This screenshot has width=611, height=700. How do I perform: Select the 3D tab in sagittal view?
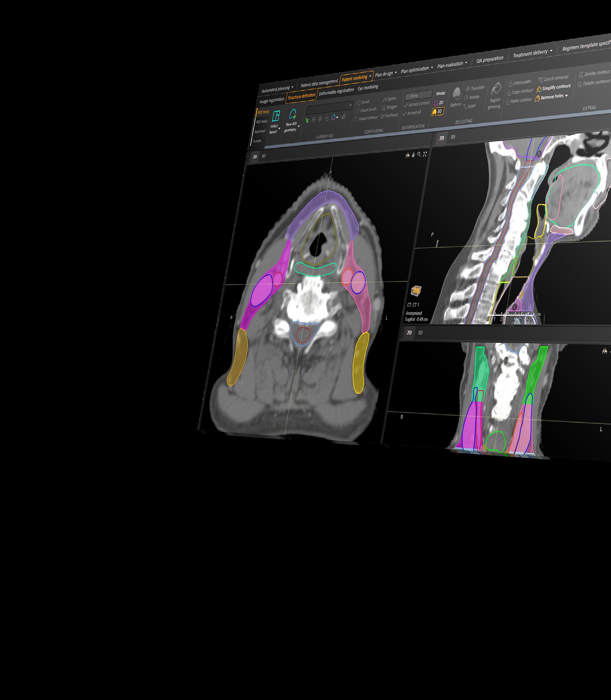453,137
